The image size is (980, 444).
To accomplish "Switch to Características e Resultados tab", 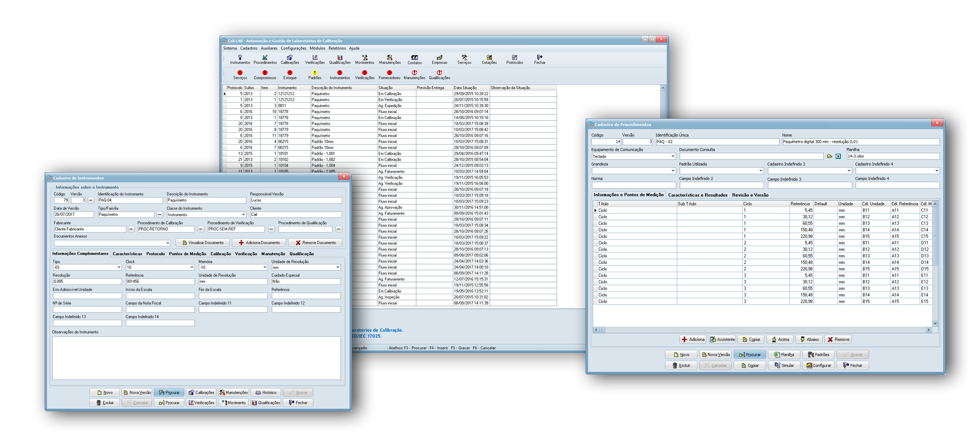I will pos(698,195).
